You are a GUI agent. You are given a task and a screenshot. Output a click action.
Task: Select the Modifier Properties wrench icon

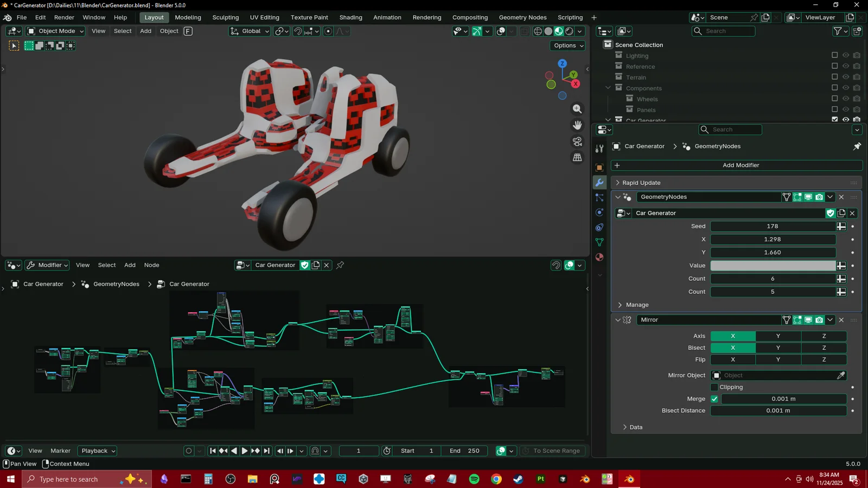[x=599, y=183]
